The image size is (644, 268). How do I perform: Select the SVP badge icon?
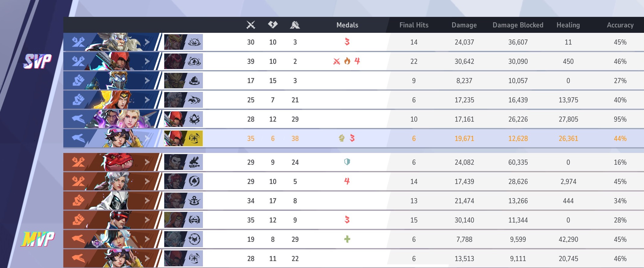pos(38,61)
